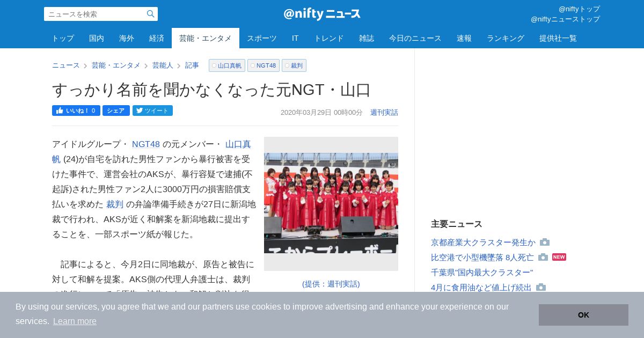Open the 4月に食用油など値上げ続出 headline
This screenshot has width=644, height=338.
[x=481, y=288]
